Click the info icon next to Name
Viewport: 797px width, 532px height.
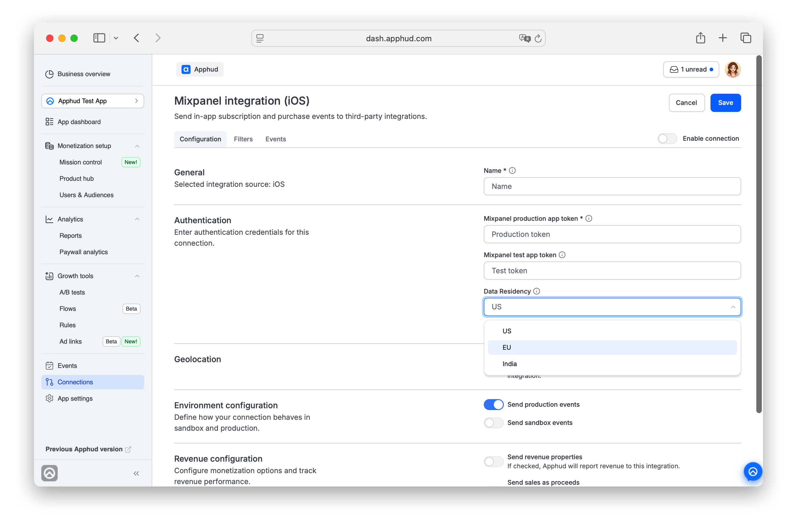point(512,171)
